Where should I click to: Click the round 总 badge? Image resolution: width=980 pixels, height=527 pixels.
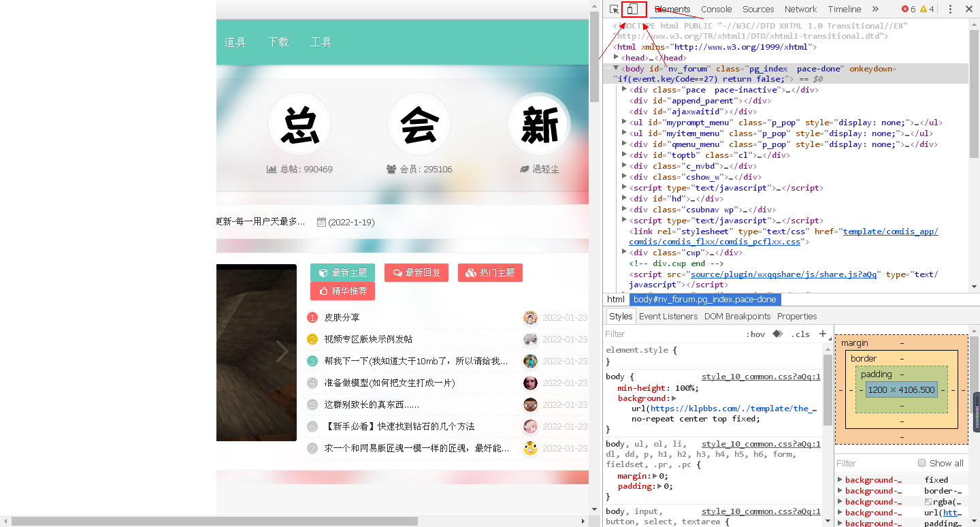[x=299, y=125]
